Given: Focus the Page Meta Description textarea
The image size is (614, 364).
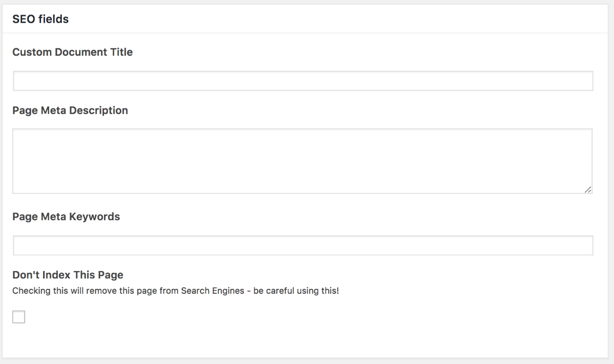Looking at the screenshot, I should point(303,161).
